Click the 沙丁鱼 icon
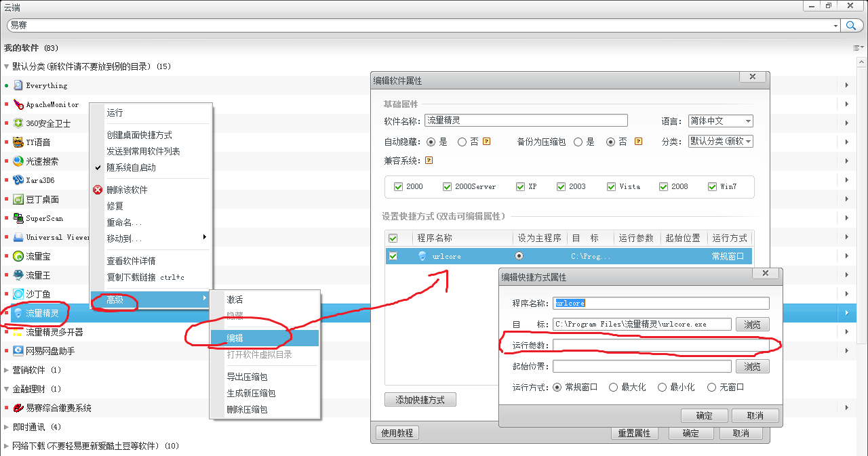 point(18,294)
